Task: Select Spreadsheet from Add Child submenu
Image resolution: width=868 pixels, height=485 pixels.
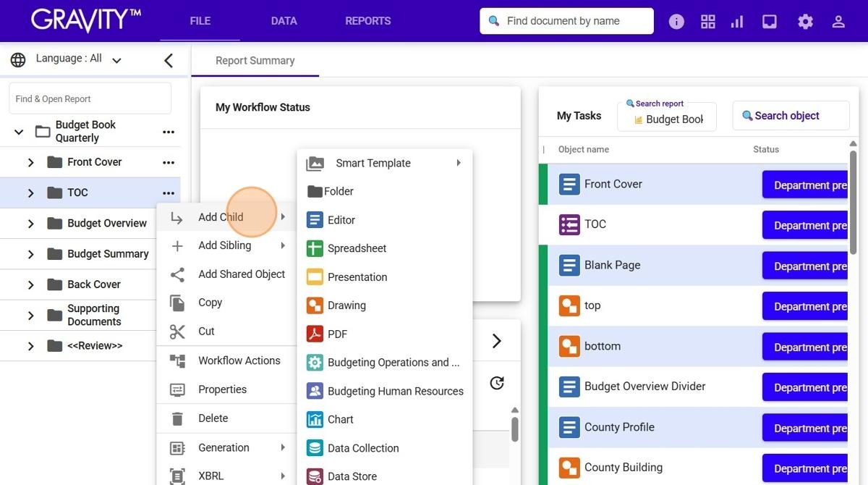Action: click(384, 248)
